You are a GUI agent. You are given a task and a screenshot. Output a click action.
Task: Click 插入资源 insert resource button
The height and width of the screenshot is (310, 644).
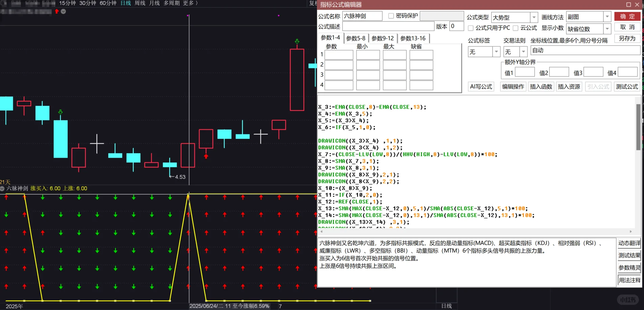point(569,87)
